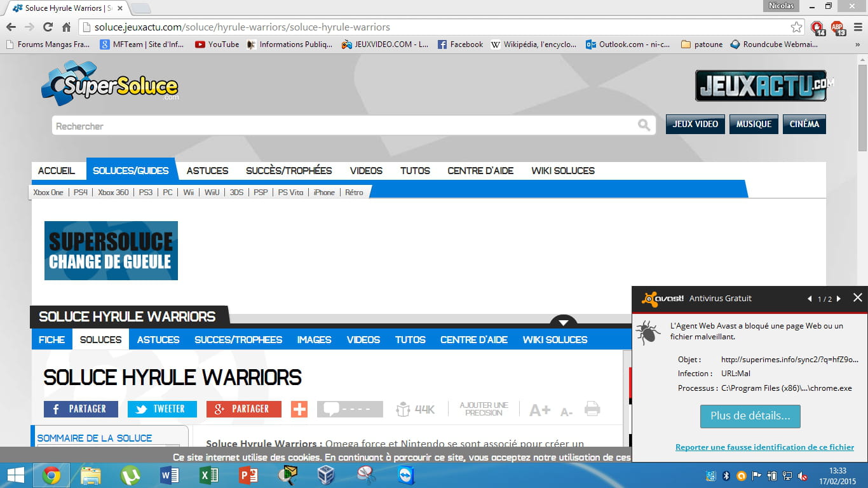
Task: Click the Twitter Tweeter button
Action: pyautogui.click(x=162, y=409)
